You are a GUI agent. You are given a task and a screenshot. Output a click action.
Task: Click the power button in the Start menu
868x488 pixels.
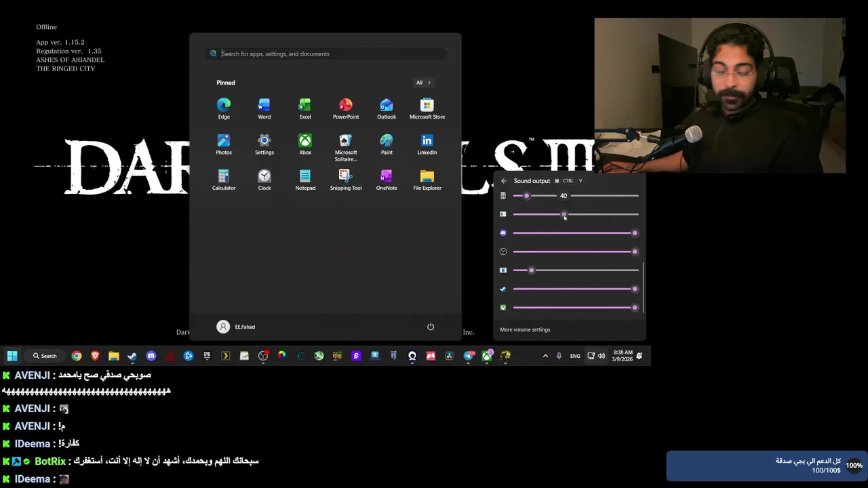[431, 327]
